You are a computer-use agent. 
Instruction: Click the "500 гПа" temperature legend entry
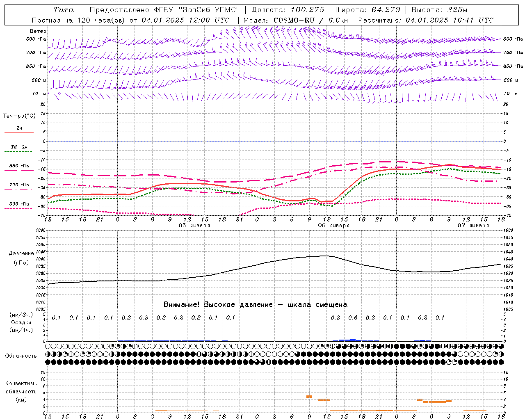pos(19,204)
